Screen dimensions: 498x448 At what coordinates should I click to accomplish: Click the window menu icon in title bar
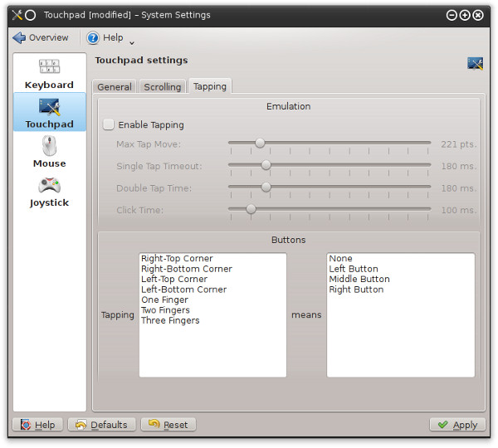click(17, 15)
